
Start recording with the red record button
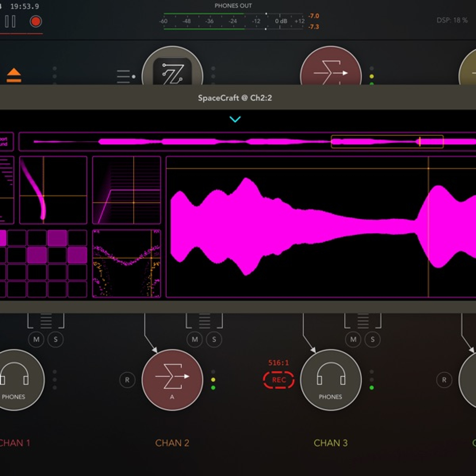[36, 21]
